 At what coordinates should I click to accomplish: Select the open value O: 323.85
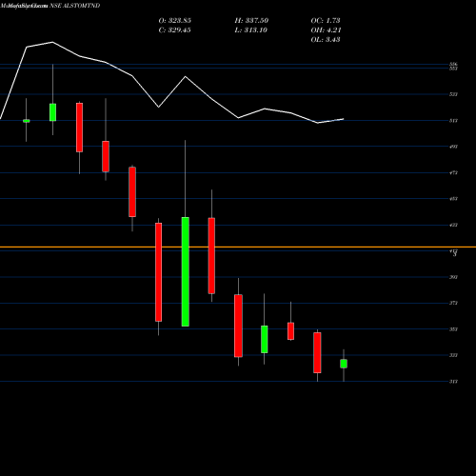pyautogui.click(x=175, y=21)
